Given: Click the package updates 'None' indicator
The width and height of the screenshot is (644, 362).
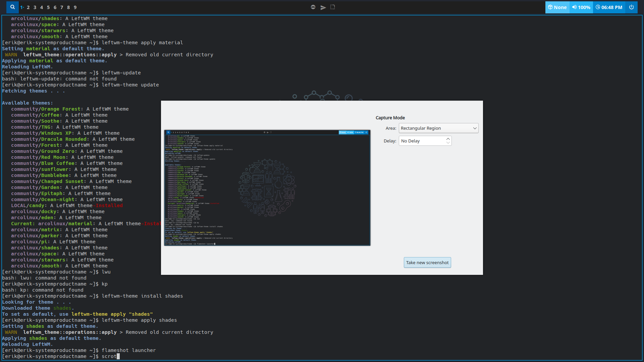Looking at the screenshot, I should click(x=557, y=7).
